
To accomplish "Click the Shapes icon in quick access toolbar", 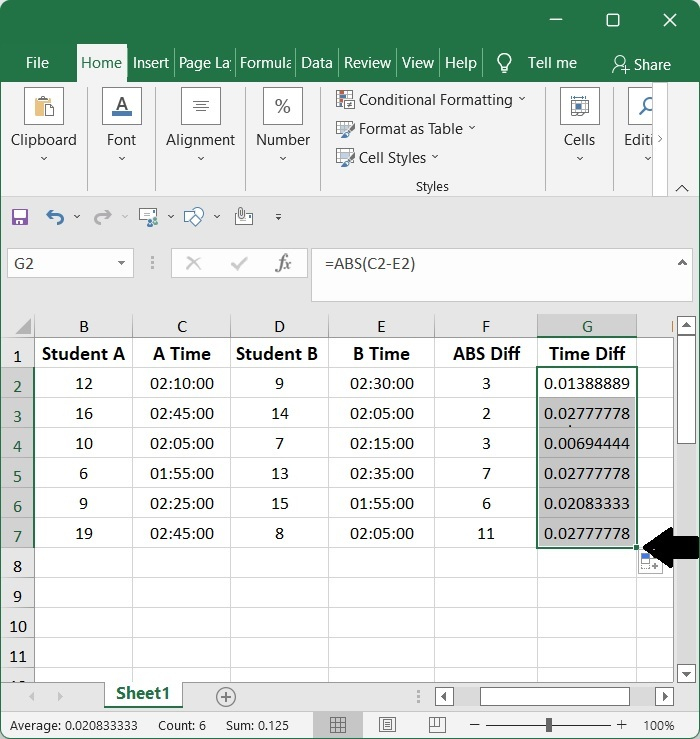I will point(194,217).
